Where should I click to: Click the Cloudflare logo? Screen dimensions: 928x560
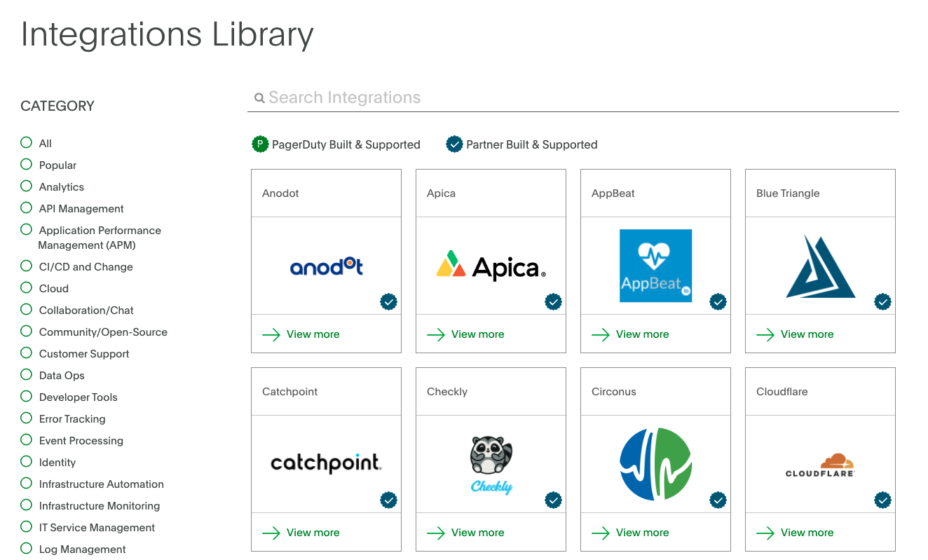tap(820, 463)
